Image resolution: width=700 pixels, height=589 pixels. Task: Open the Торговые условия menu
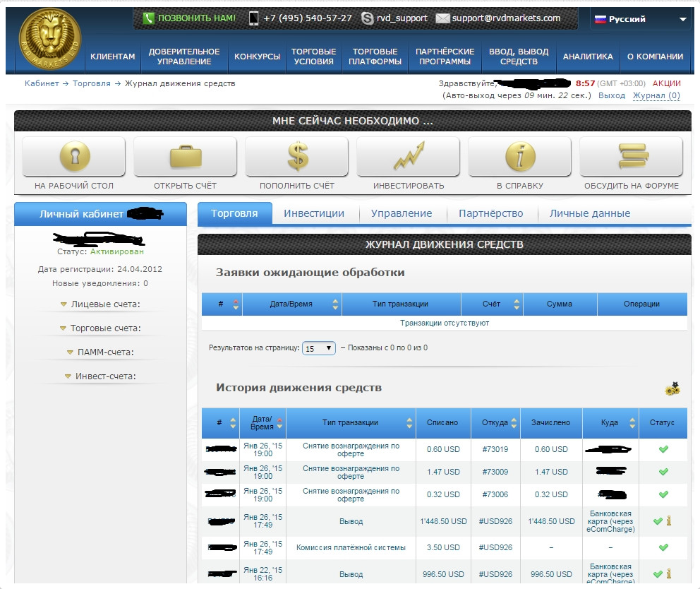coord(314,56)
